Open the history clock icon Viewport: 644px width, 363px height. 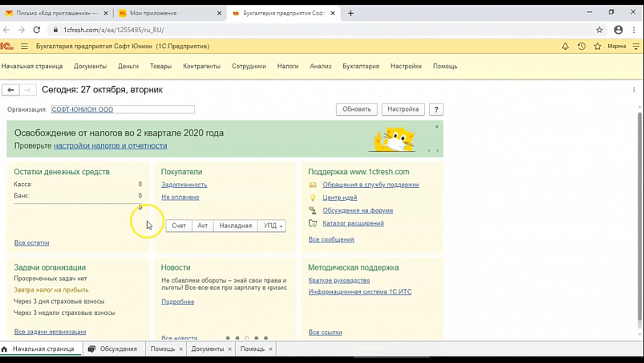tap(581, 47)
